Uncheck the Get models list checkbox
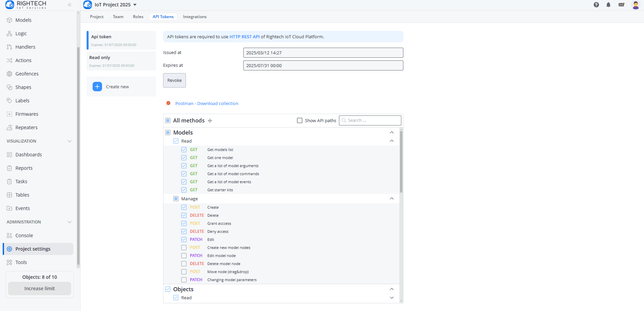 pos(184,150)
